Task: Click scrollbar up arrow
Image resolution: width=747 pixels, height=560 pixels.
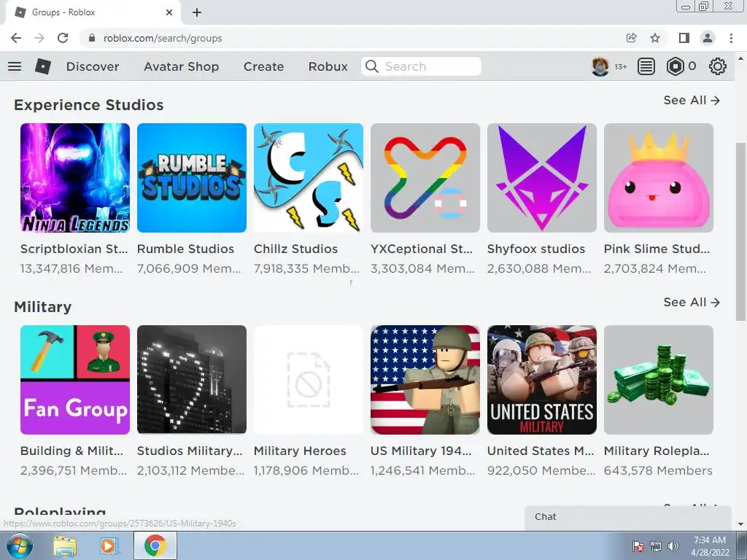Action: [x=740, y=58]
